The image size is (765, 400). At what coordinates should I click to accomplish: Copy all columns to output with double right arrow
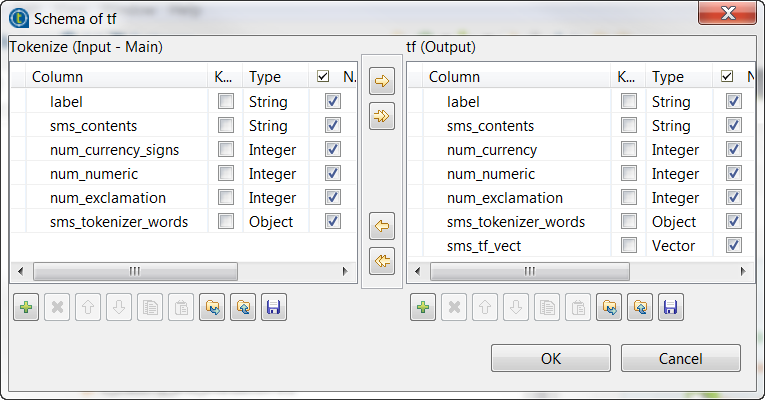pos(382,116)
